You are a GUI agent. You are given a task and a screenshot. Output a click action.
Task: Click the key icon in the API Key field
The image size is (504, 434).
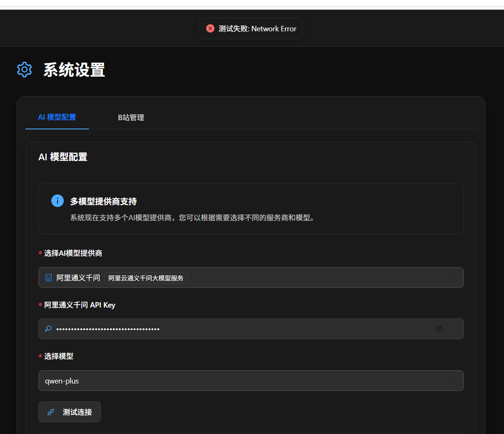point(48,329)
